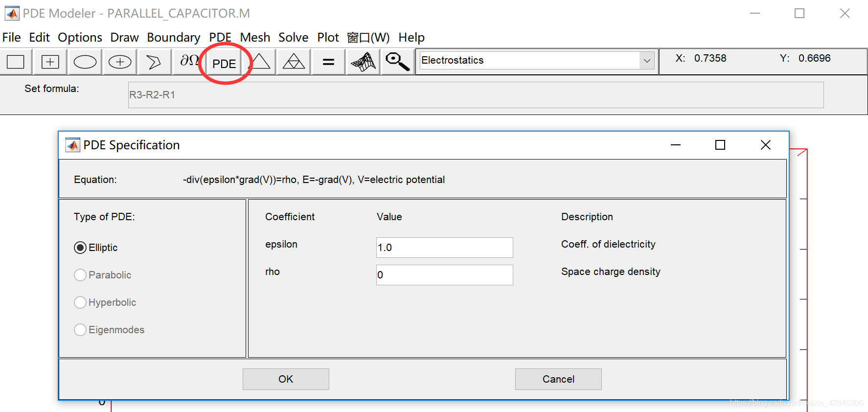Click the equation text in dialog
The image size is (868, 412).
point(314,180)
